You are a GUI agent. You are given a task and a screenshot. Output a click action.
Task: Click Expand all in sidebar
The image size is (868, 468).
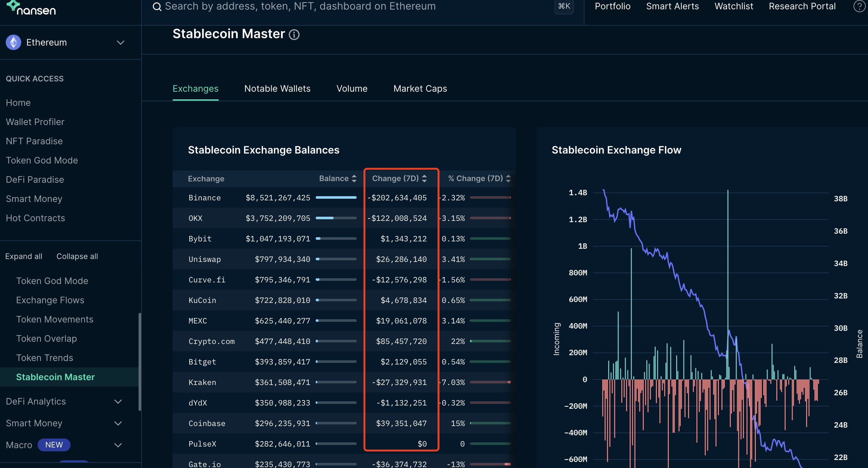click(x=24, y=256)
